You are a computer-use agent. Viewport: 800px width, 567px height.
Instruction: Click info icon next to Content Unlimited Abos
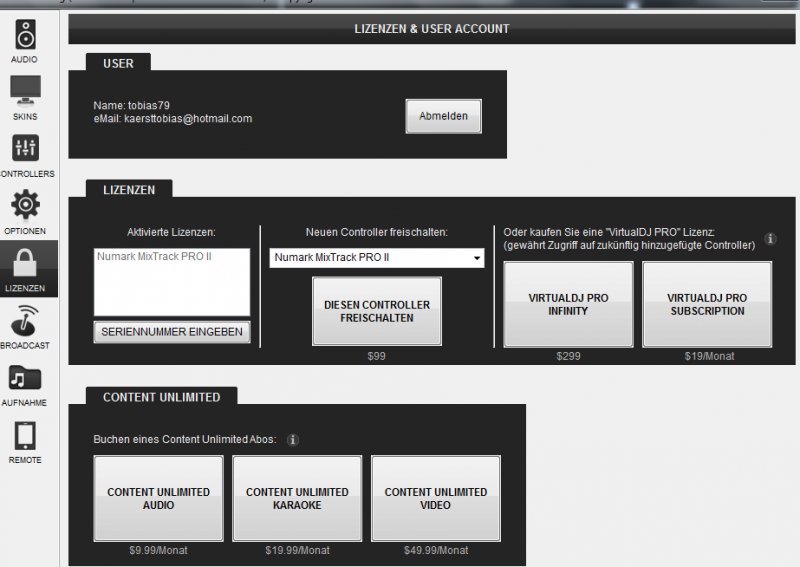(x=293, y=439)
